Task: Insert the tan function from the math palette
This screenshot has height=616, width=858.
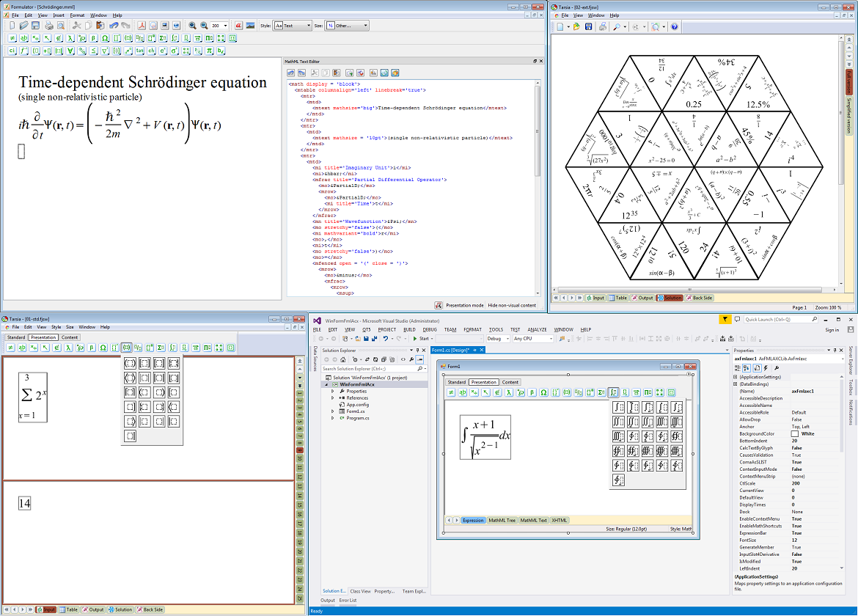Action: [x=139, y=50]
